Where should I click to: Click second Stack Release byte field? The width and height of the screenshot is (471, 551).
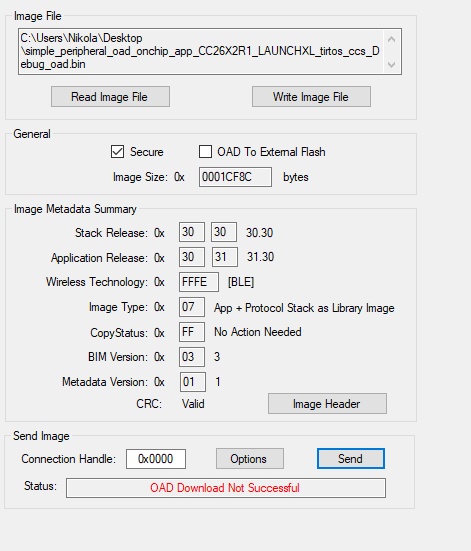pos(224,232)
